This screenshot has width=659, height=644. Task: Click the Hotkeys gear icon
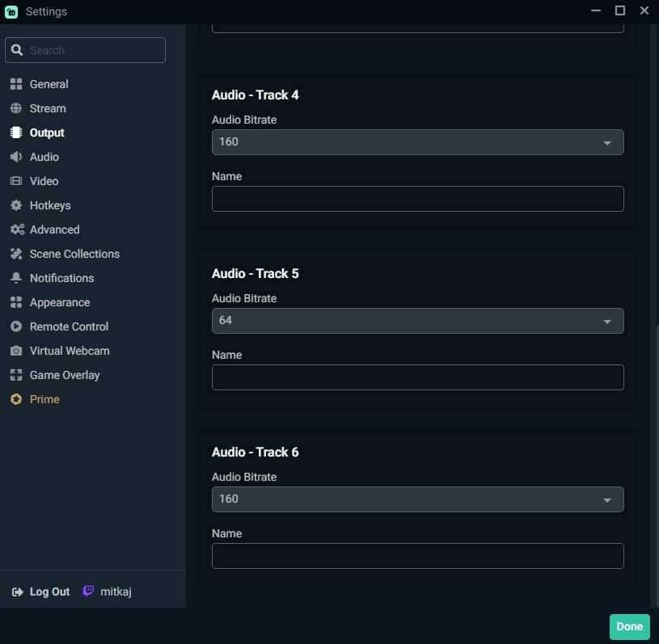click(16, 205)
